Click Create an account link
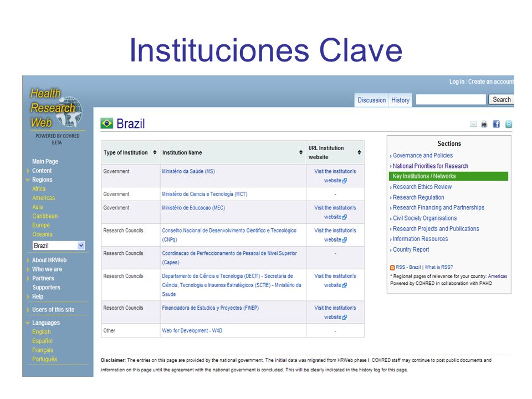 click(x=491, y=82)
